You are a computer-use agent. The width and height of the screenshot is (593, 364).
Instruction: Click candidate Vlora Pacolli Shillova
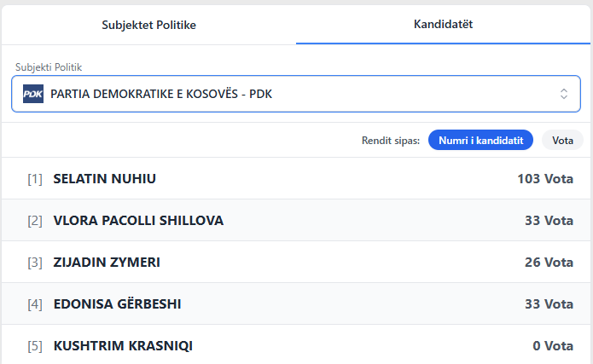point(138,221)
